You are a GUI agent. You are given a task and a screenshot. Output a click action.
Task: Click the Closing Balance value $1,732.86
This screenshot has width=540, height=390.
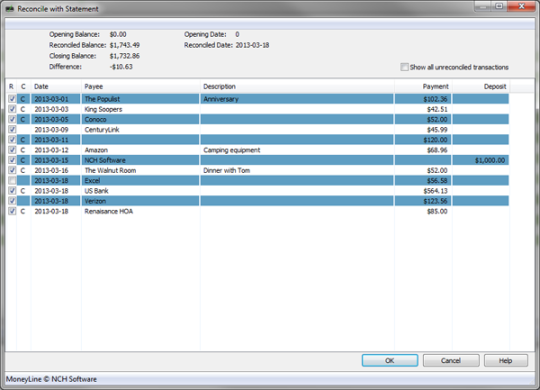(x=125, y=56)
